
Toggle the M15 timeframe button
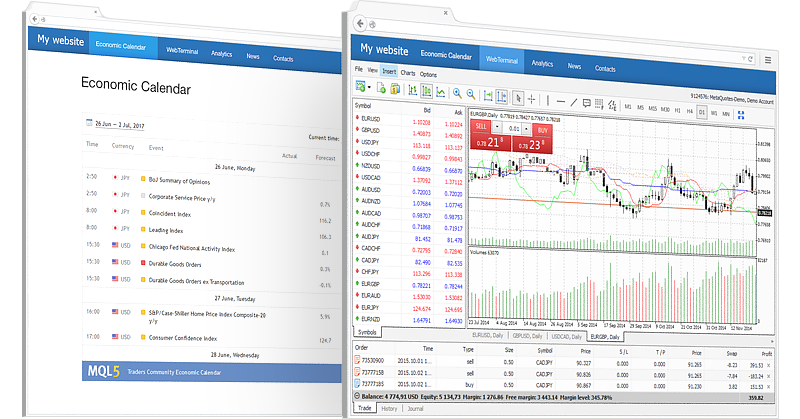(652, 107)
